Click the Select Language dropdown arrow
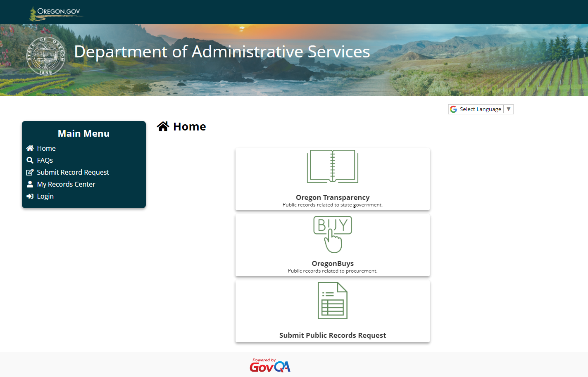Screen dimensions: 588x377 (x=509, y=109)
